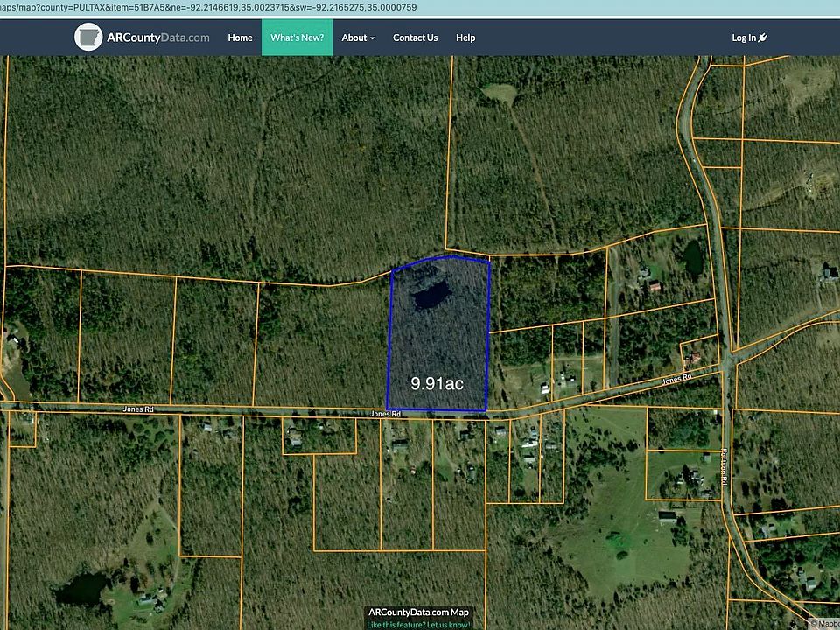Click the Jones Rd label below blue parcel
Viewport: 840px width, 630px height.
[x=385, y=414]
